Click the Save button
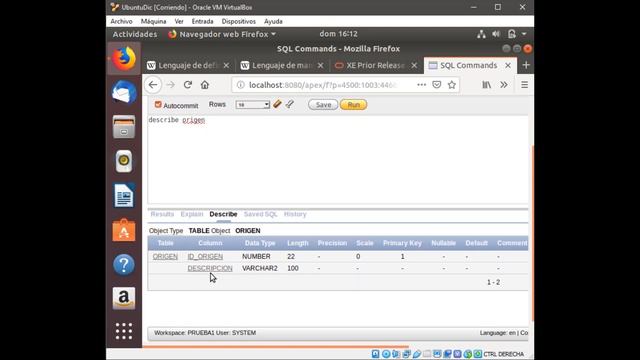Screen dimensions: 640x360 [x=323, y=105]
